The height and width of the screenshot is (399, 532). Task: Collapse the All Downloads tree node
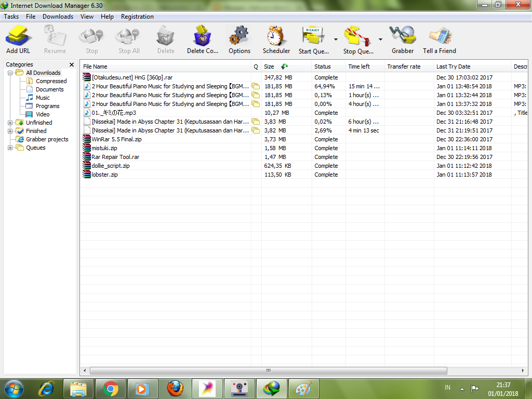10,73
